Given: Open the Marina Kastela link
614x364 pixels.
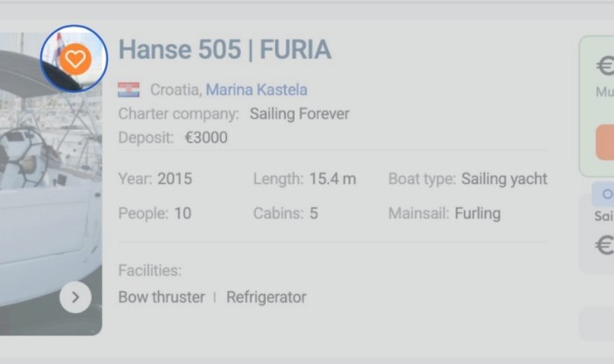Looking at the screenshot, I should 256,89.
